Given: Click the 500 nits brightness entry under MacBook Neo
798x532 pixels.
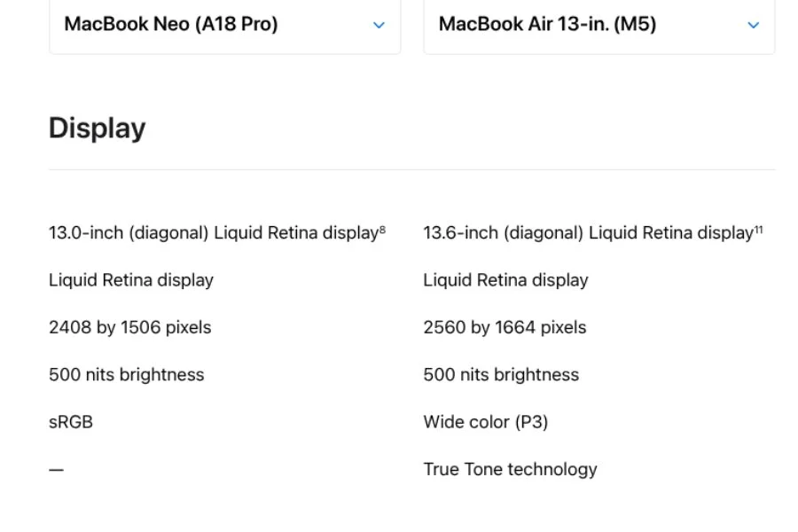Looking at the screenshot, I should [x=126, y=374].
